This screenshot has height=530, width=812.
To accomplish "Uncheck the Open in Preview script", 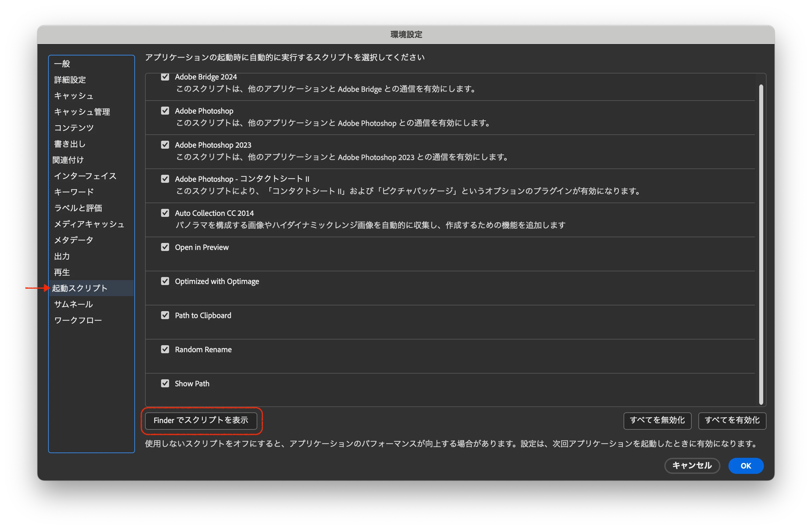I will [x=165, y=247].
